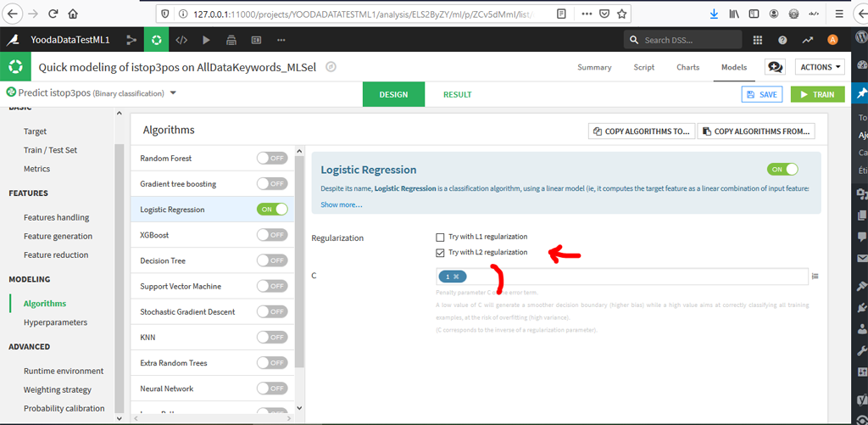
Task: Open the green Lab analyses icon in the top bar
Action: click(x=157, y=40)
